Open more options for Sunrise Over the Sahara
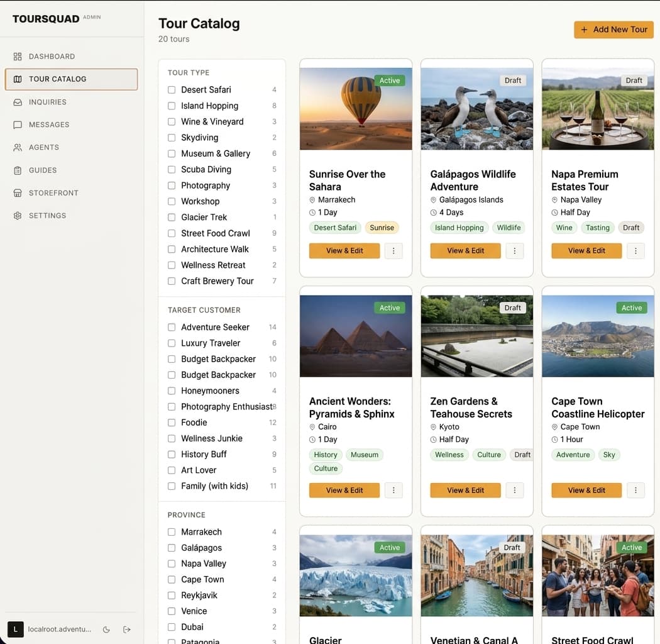Screen dimensions: 660x644 393,250
